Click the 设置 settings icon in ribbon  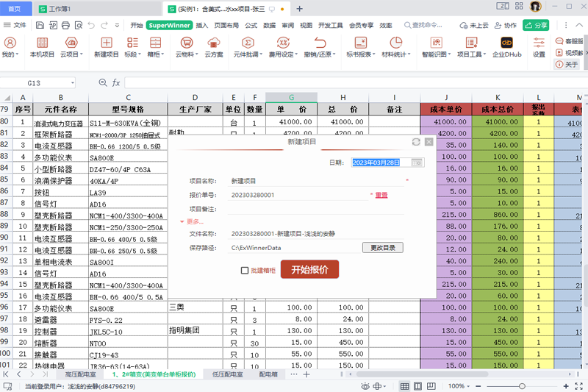tap(539, 47)
